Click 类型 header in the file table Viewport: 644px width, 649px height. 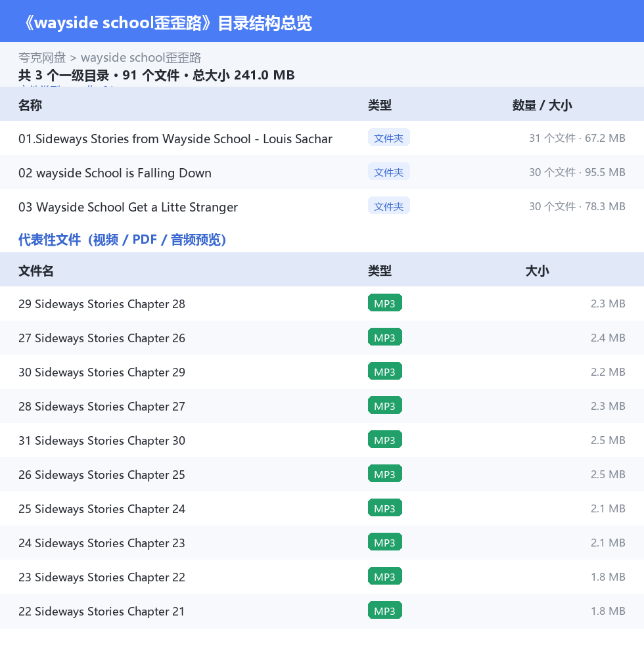pos(380,271)
